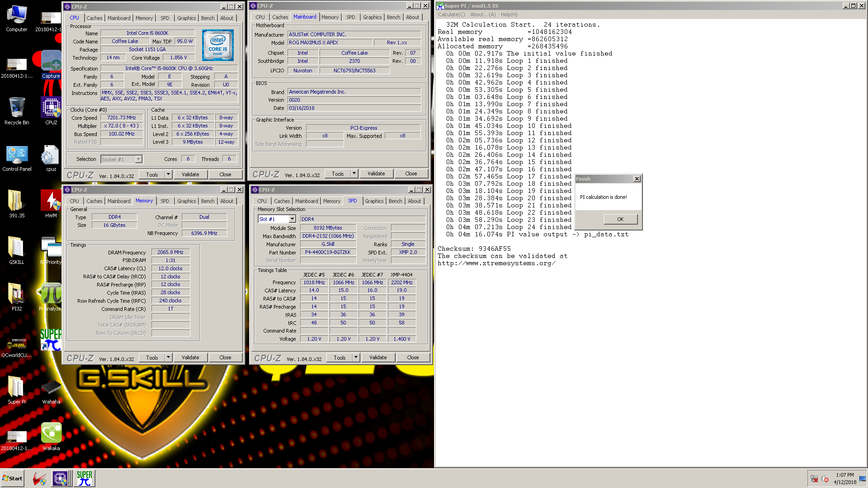This screenshot has height=488, width=868.
Task: Click the Core Speed 7201.73 MHz value
Action: coord(122,117)
